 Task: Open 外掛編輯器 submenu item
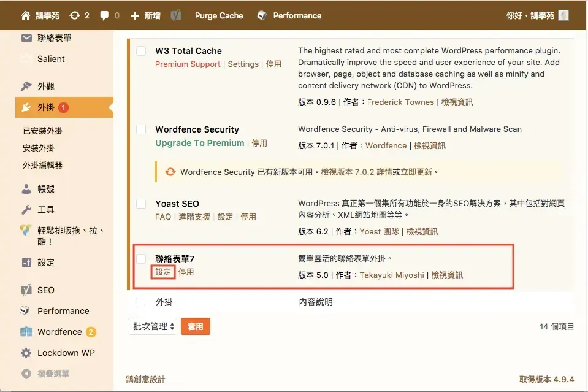coord(42,166)
